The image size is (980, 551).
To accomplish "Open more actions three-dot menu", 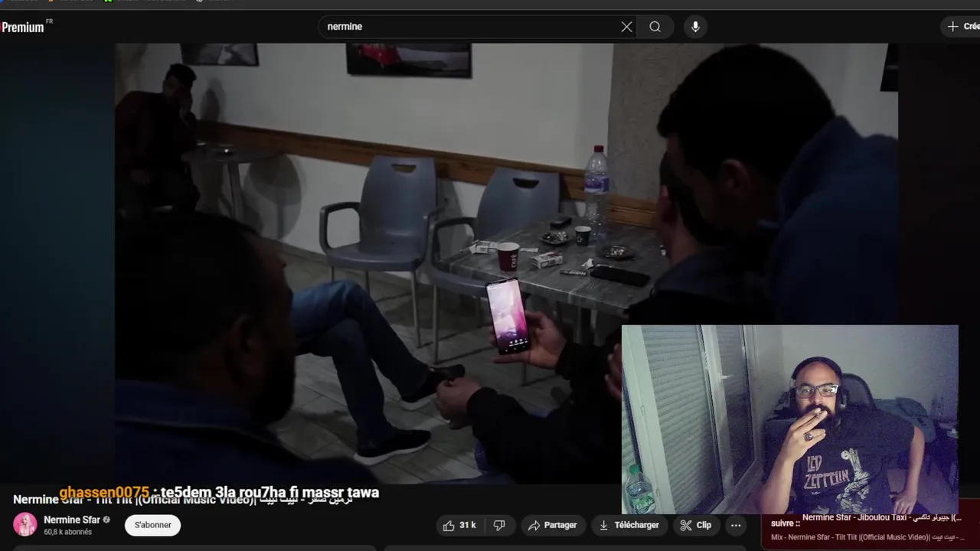I will (736, 525).
